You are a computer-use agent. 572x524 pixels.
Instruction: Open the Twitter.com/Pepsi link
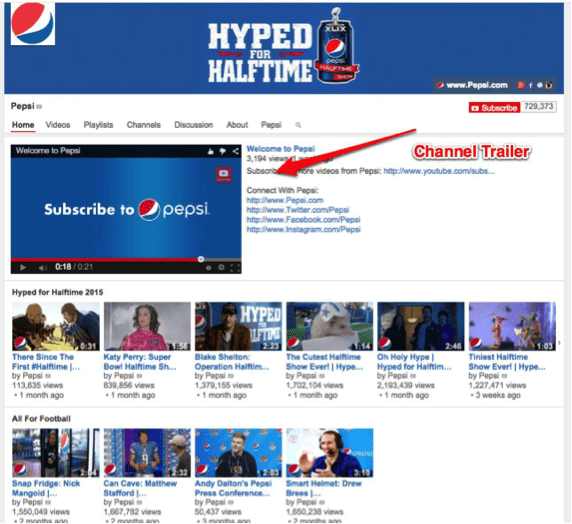pos(298,210)
